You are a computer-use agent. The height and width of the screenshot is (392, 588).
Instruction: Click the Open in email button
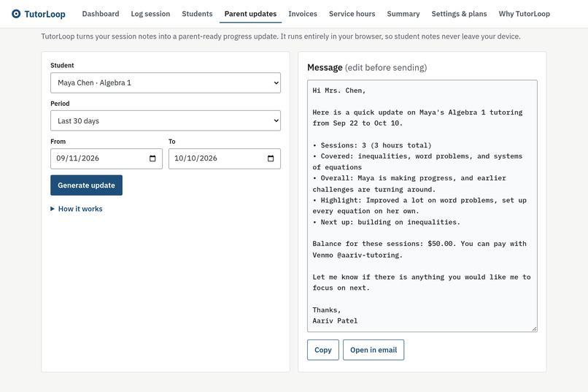374,350
